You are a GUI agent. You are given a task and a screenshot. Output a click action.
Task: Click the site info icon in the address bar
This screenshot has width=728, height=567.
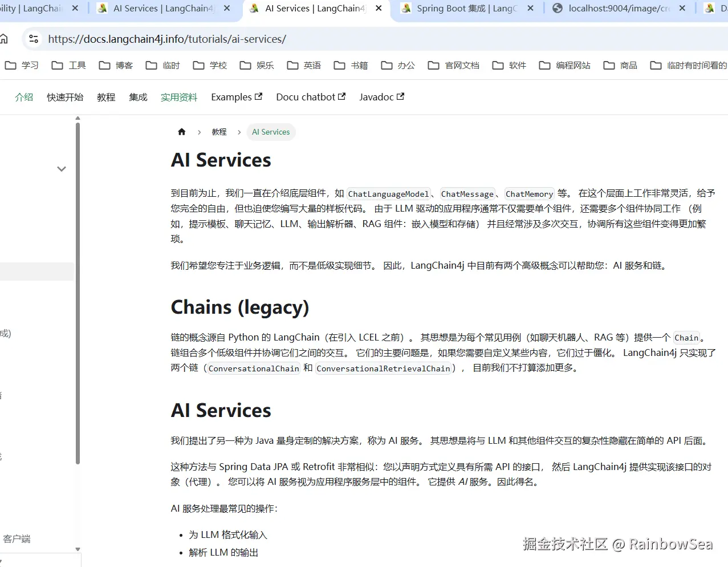point(34,39)
